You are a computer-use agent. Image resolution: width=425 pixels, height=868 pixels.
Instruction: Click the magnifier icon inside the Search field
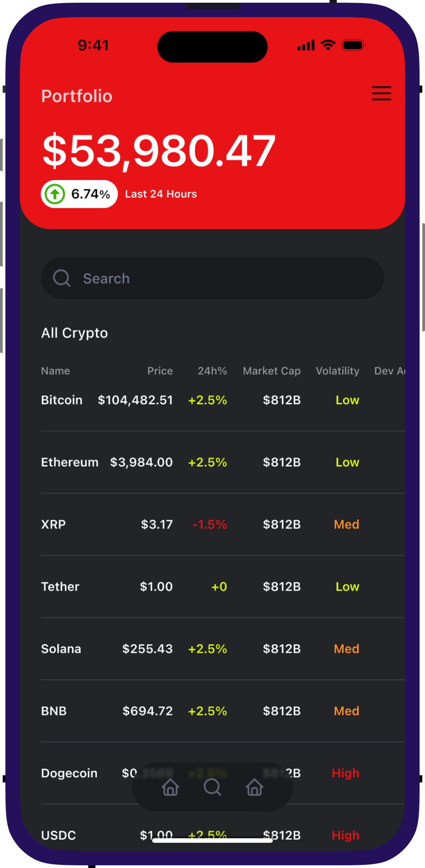coord(62,278)
